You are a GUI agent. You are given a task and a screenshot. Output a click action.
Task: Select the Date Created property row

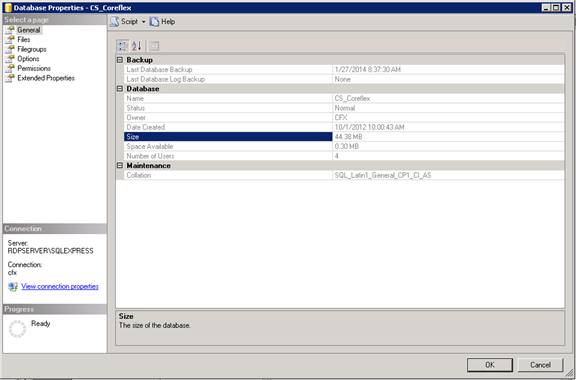pos(344,127)
